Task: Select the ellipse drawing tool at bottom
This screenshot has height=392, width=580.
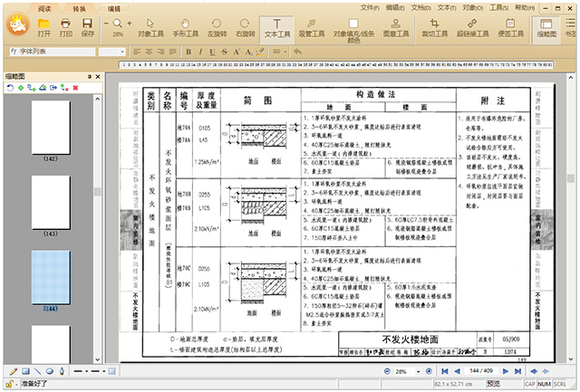Action: click(x=50, y=371)
